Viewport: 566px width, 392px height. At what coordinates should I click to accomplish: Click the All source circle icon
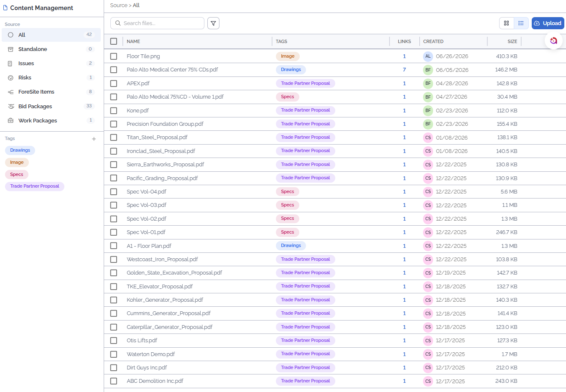tap(10, 35)
